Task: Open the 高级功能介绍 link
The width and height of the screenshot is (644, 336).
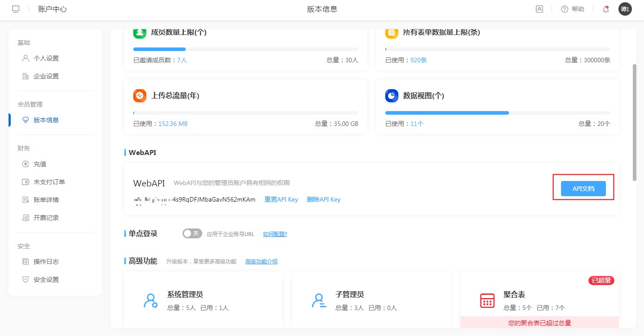Action: pos(261,262)
